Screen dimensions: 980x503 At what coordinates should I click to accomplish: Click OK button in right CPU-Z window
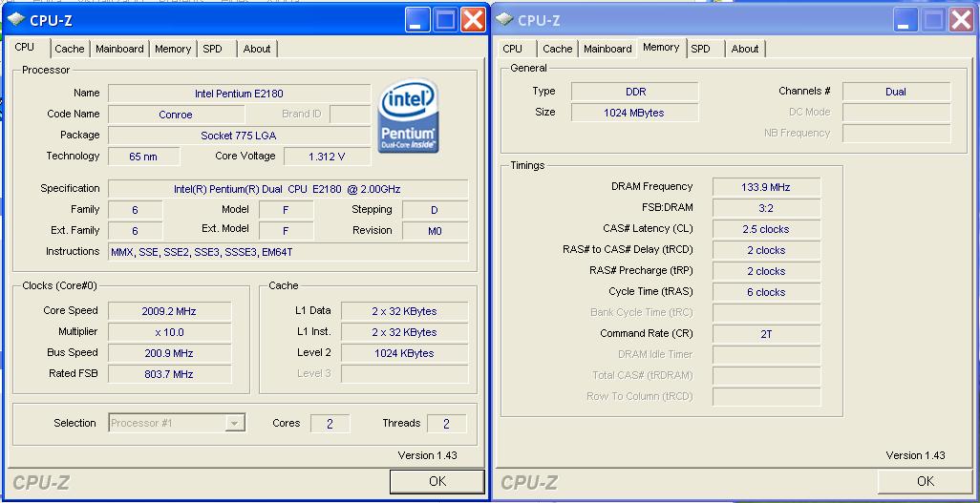[x=926, y=481]
